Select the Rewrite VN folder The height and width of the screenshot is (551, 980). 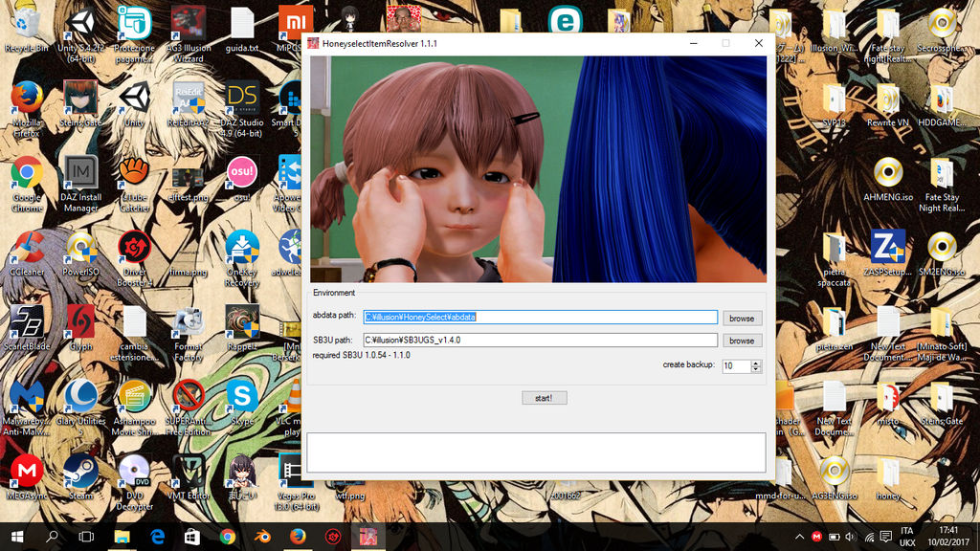pos(888,103)
